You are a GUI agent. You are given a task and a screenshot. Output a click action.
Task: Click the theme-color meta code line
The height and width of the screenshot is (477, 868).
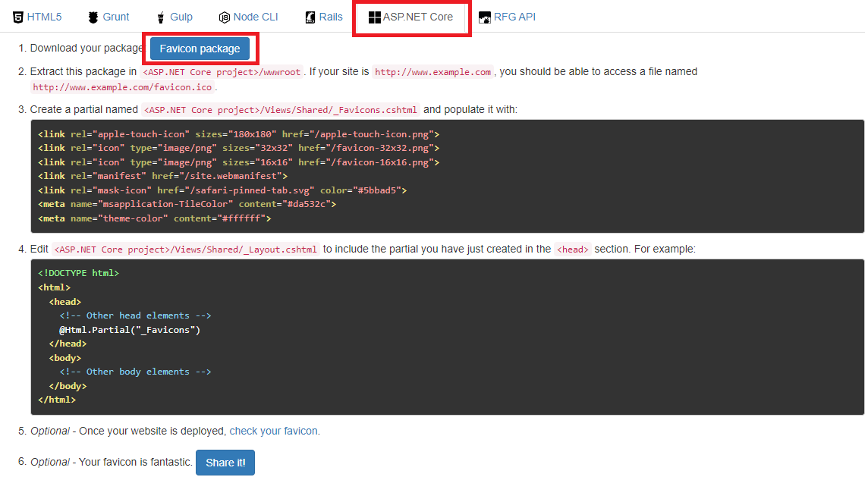[155, 218]
